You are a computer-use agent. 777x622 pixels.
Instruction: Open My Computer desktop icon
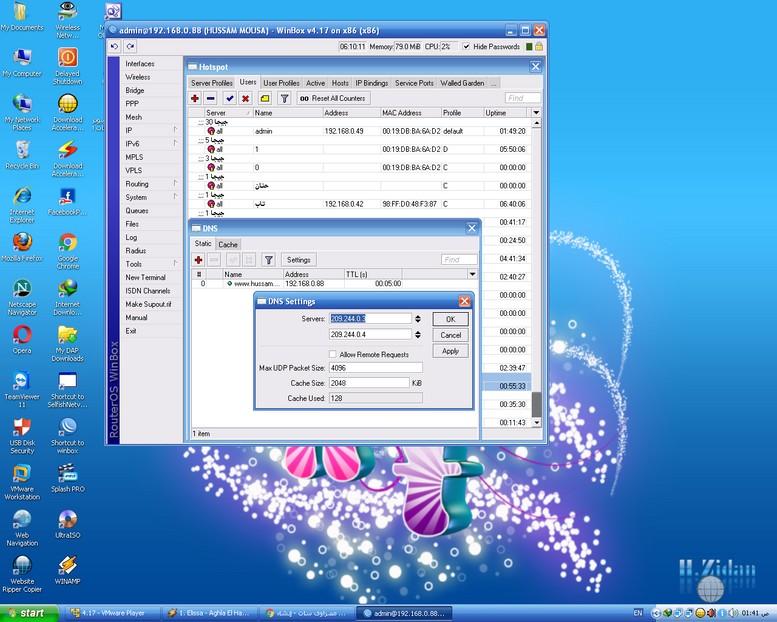tap(22, 62)
